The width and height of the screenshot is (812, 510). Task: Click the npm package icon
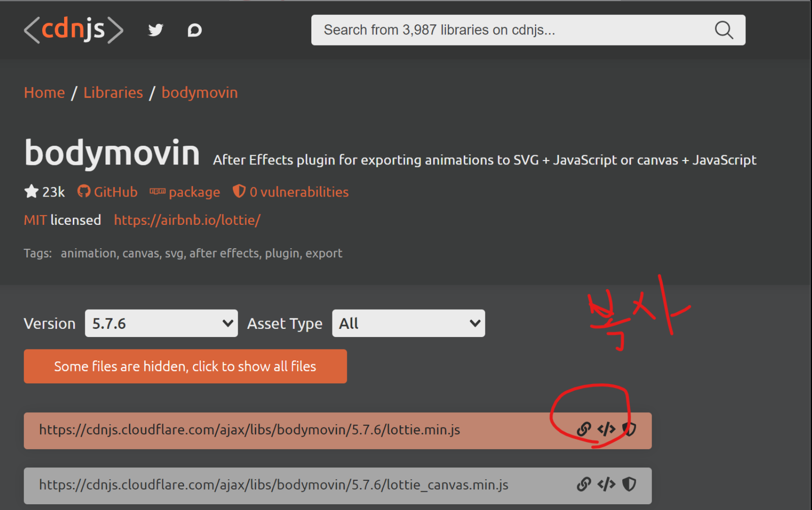click(158, 191)
